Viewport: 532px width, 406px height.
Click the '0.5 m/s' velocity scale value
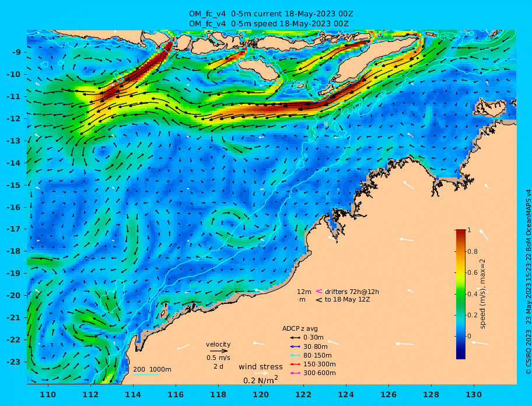pos(219,358)
